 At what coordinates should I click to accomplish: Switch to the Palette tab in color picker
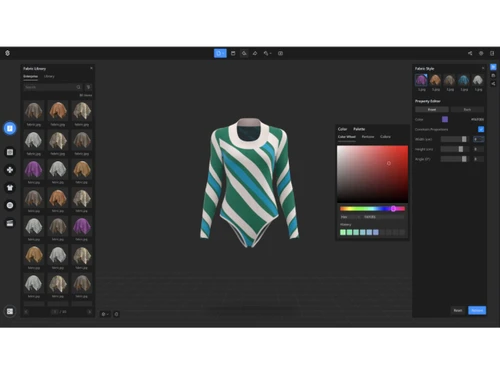[359, 129]
